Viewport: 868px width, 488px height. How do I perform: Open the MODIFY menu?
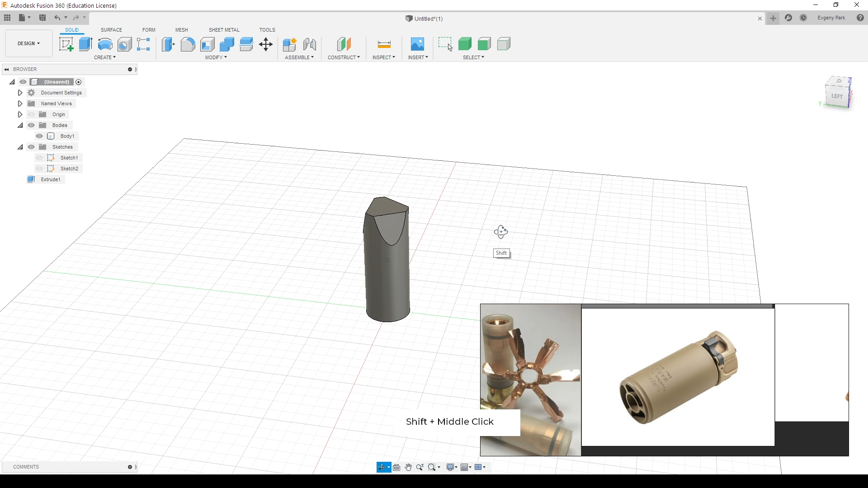point(216,57)
